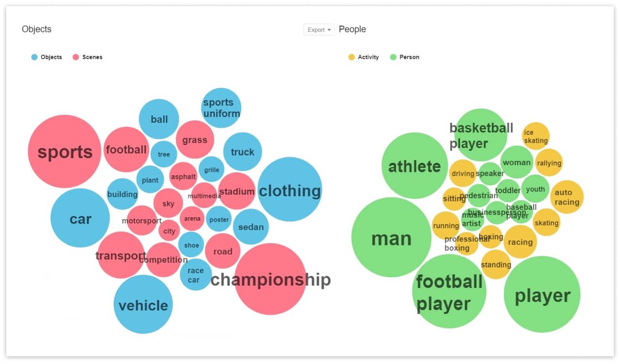This screenshot has width=620, height=364.
Task: Toggle the Activity legend entry
Action: click(363, 57)
